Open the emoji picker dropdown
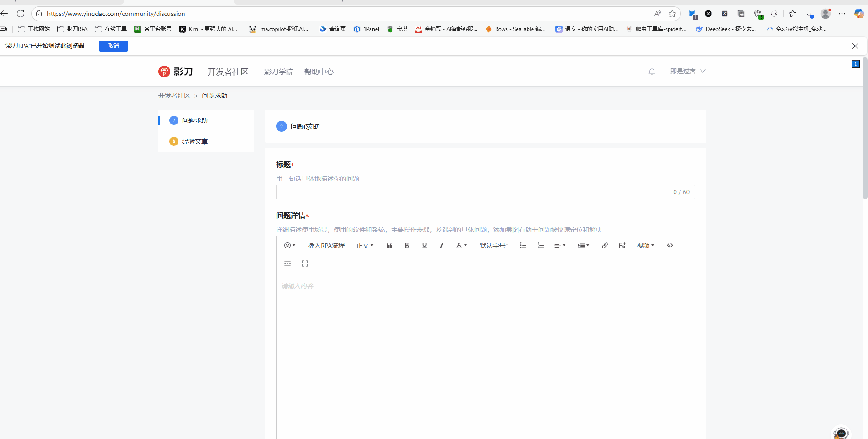This screenshot has height=439, width=868. [x=290, y=245]
